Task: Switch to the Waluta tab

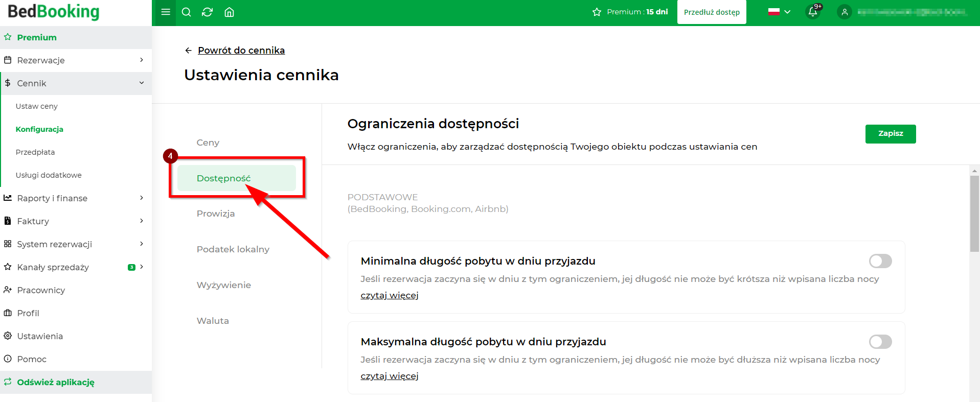Action: pyautogui.click(x=213, y=321)
